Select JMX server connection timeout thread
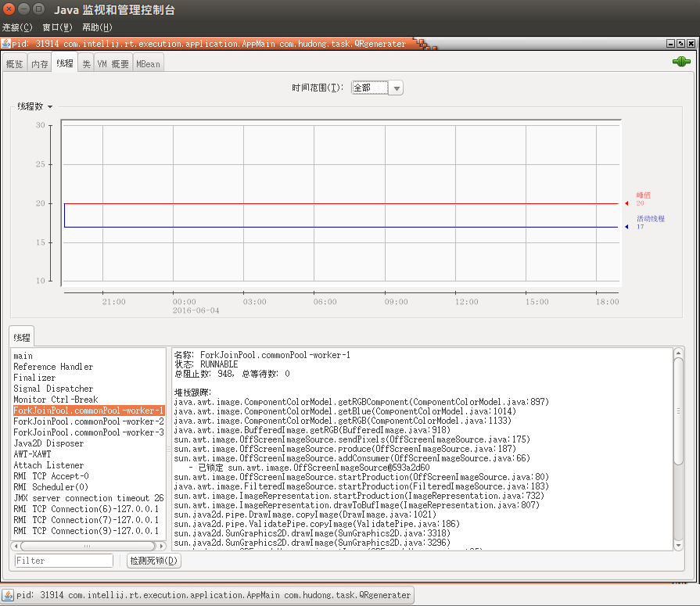700x606 pixels. point(88,497)
